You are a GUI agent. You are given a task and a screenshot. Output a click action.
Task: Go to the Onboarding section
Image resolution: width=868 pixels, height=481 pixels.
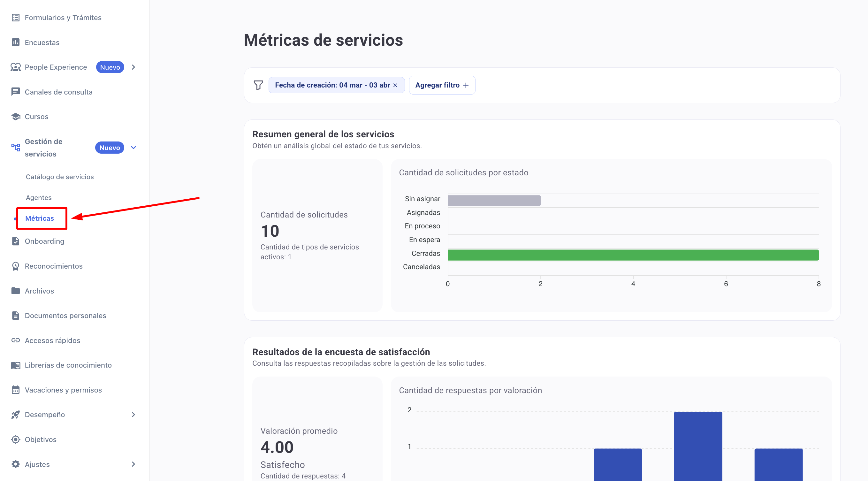point(44,241)
